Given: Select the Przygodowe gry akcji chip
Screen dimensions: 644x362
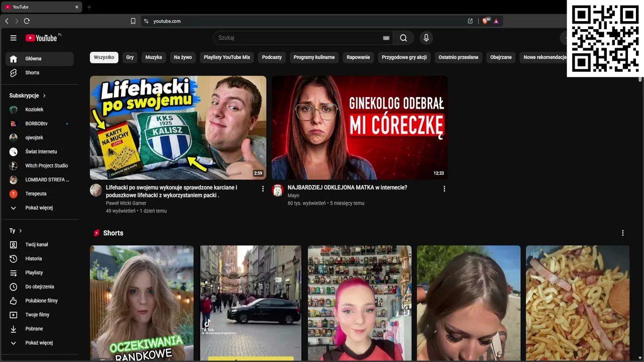Looking at the screenshot, I should pos(404,57).
